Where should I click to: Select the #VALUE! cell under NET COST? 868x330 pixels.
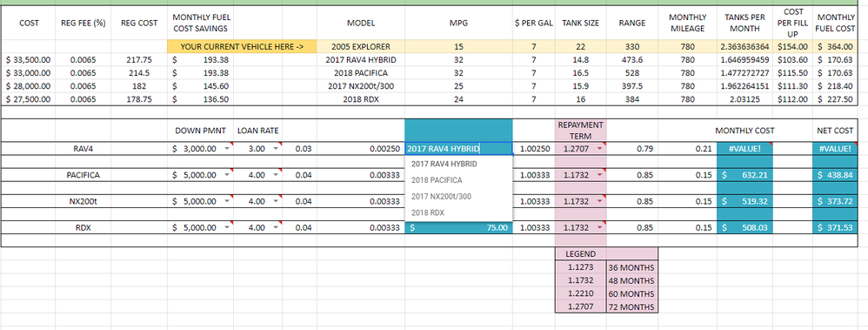tap(835, 148)
